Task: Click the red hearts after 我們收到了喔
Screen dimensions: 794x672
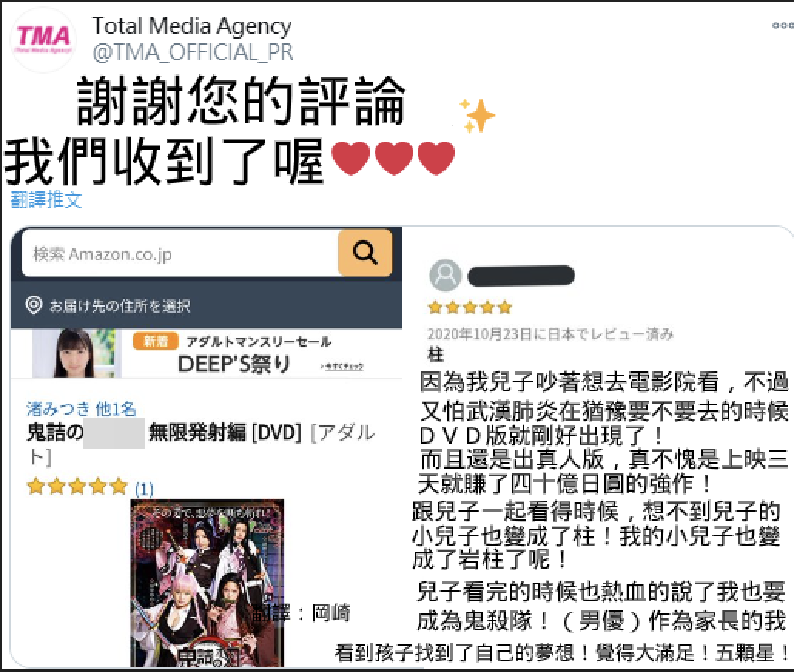Action: (x=393, y=158)
